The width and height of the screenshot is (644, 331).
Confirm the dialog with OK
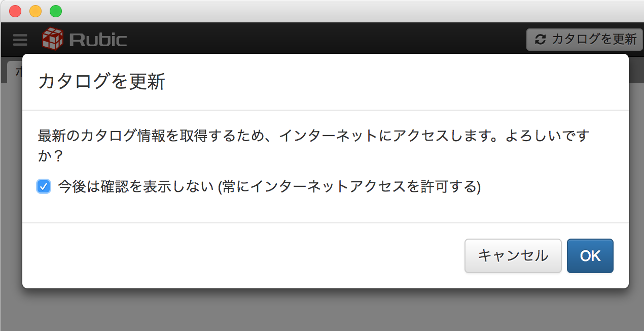click(x=590, y=255)
